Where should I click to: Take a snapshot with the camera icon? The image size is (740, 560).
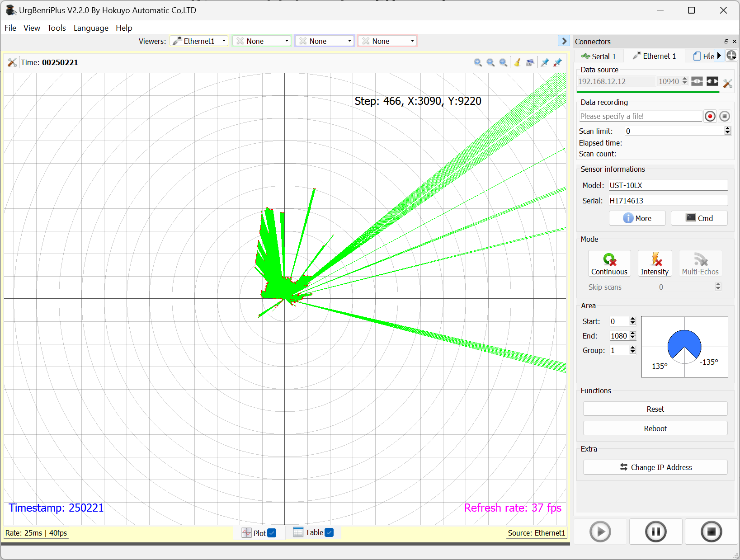point(530,63)
